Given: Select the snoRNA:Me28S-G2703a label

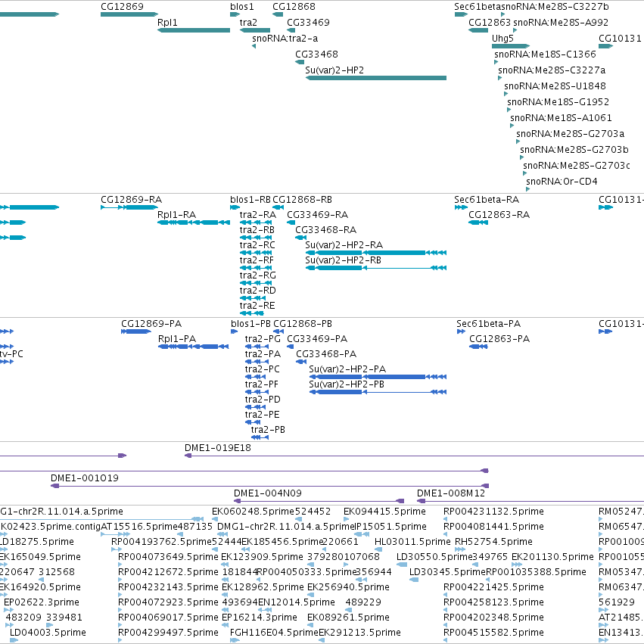Looking at the screenshot, I should pos(570,134).
